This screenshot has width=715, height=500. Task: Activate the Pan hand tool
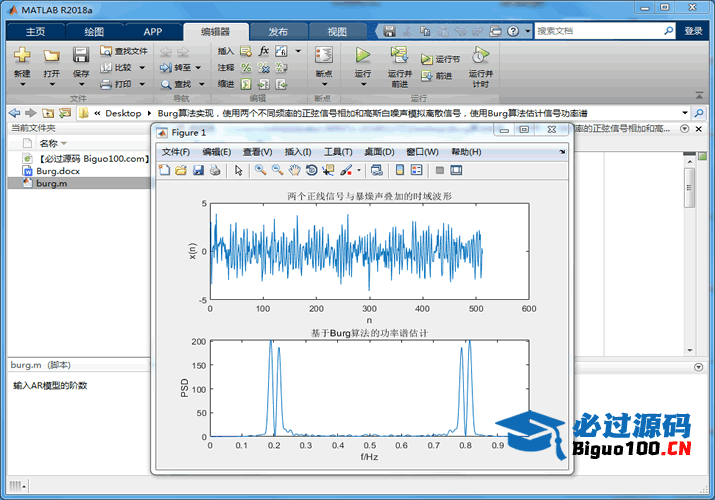(x=294, y=170)
